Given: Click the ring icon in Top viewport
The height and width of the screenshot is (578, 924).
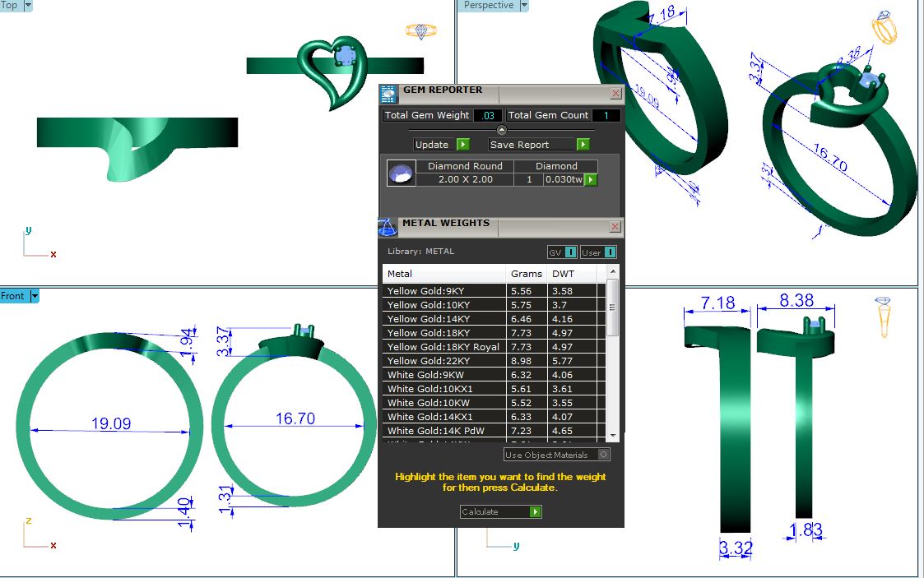Looking at the screenshot, I should pos(420,31).
